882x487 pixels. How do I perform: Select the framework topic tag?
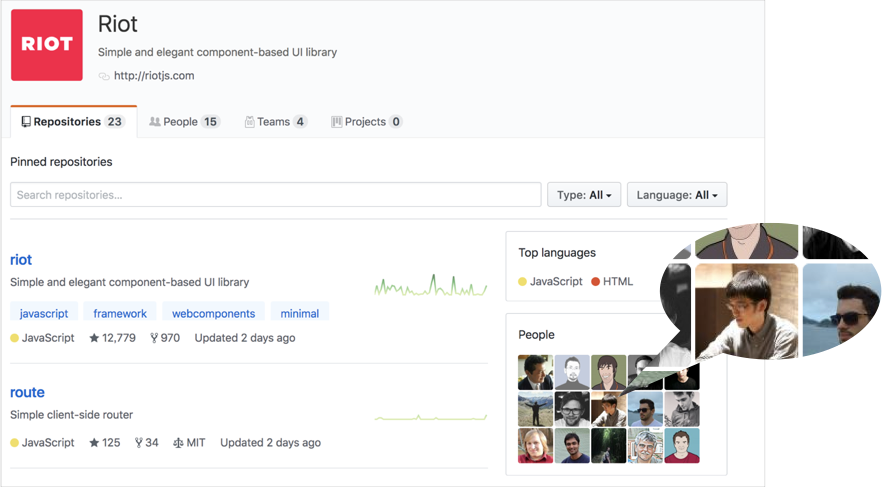click(x=120, y=313)
